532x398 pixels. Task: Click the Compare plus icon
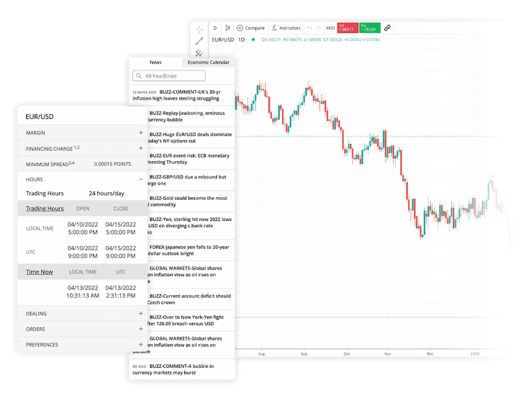coord(240,28)
